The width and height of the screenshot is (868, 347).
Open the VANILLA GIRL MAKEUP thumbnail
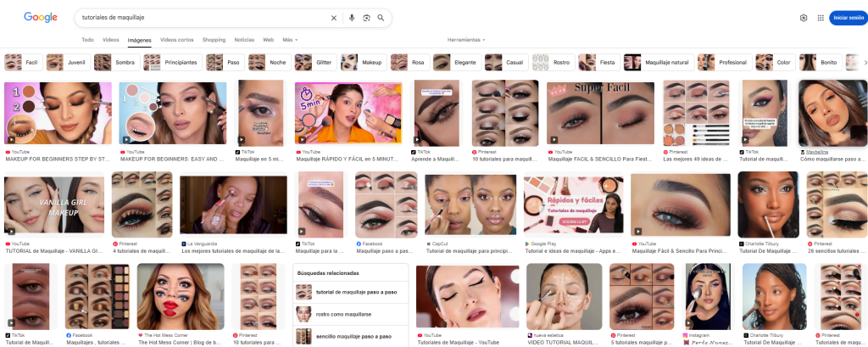pyautogui.click(x=54, y=204)
